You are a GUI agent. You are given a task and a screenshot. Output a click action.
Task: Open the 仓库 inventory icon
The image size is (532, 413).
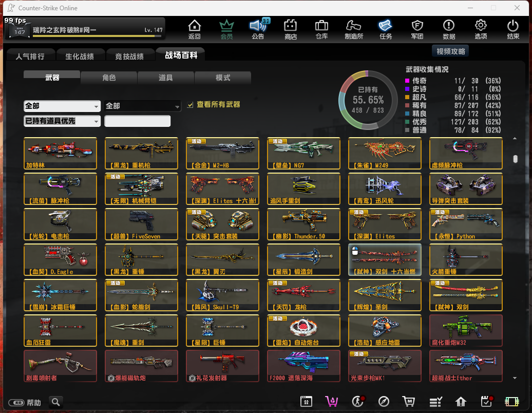tap(321, 29)
